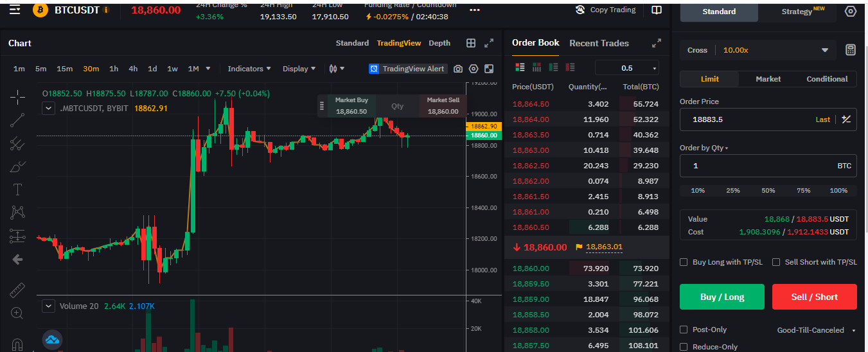Set order quantity to 25%
868x352 pixels.
coord(733,191)
